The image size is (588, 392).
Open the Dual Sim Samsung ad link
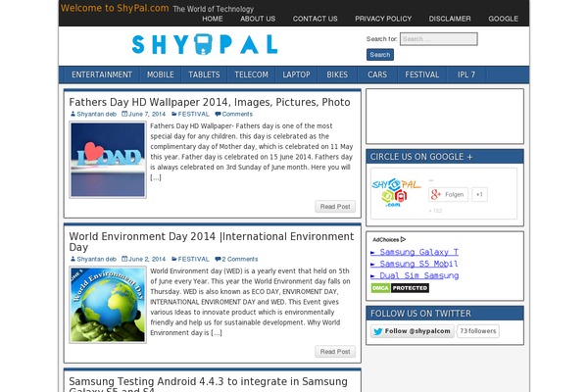(x=415, y=275)
